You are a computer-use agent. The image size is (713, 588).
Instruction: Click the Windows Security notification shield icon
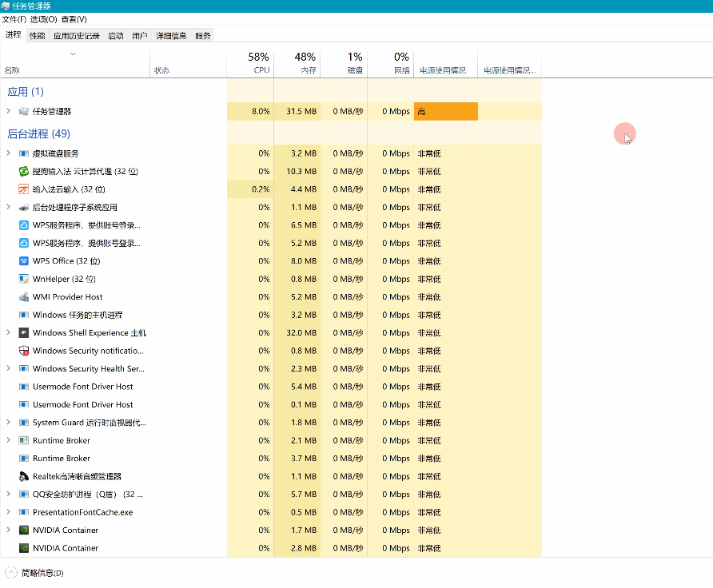(24, 351)
